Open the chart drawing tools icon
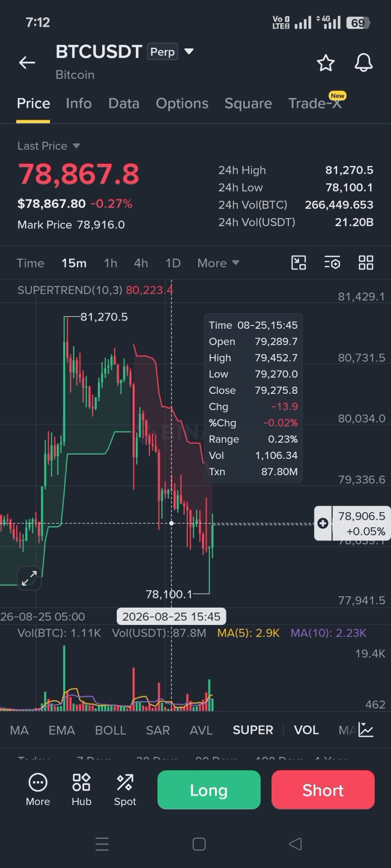391x868 pixels. point(299,263)
